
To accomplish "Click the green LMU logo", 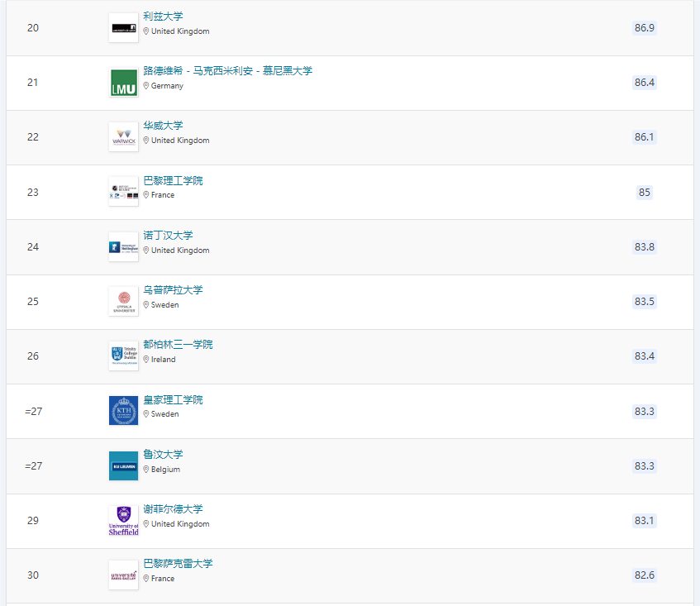I will pos(123,83).
